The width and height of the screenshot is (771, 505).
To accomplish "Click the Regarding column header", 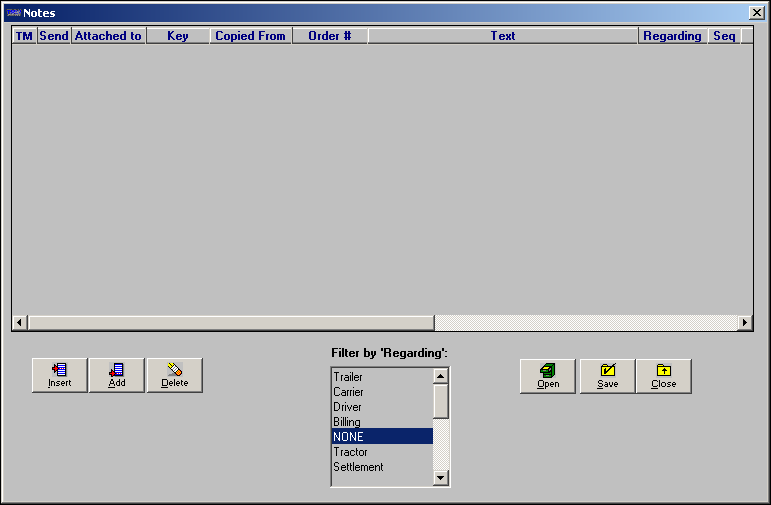I will 673,36.
